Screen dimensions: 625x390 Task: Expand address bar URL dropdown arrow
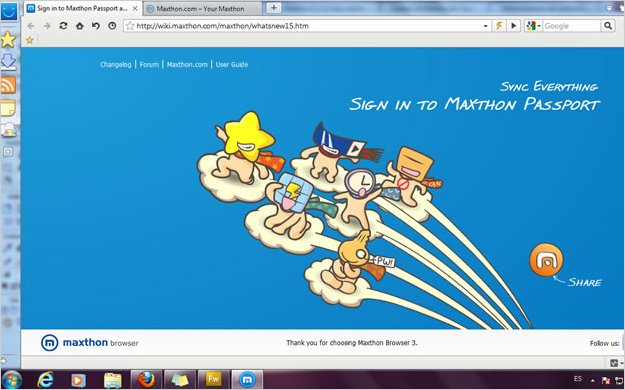485,26
